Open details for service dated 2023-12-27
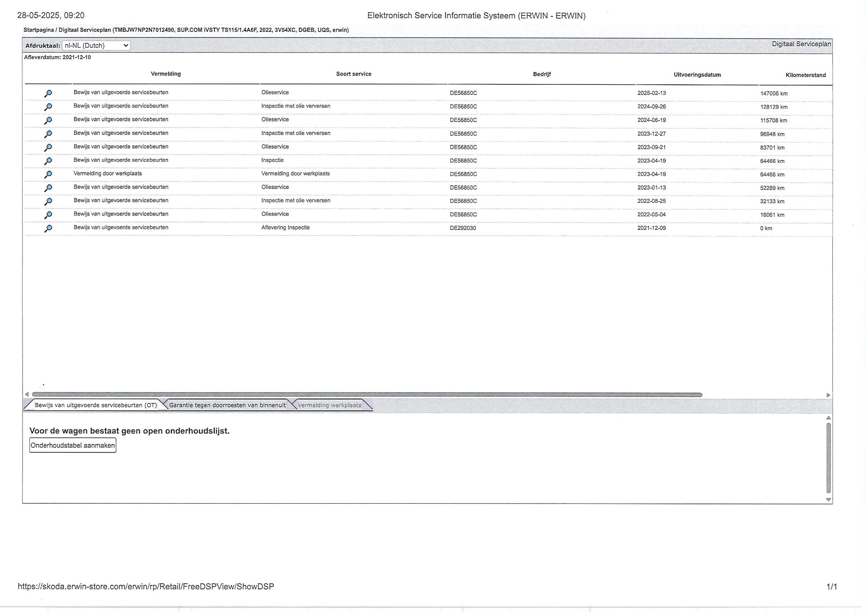The image size is (868, 614). pyautogui.click(x=48, y=134)
